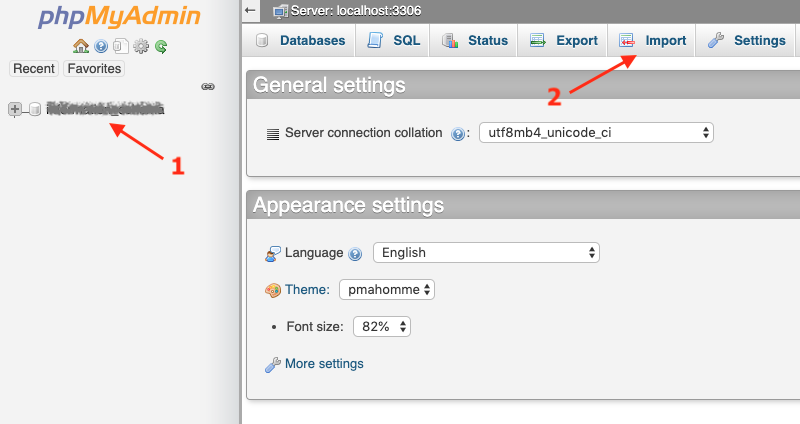Switch to the Export tab

coord(563,40)
